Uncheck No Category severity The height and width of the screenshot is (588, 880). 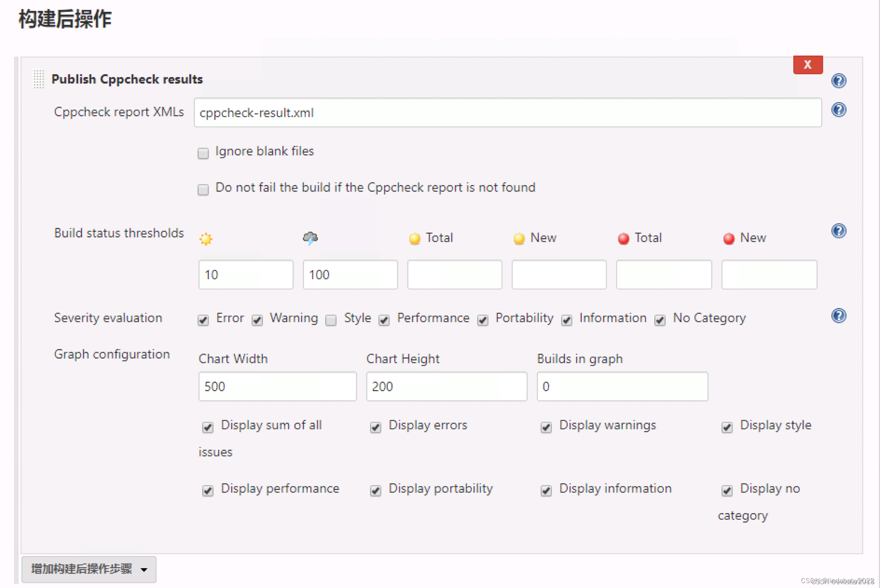coord(660,320)
